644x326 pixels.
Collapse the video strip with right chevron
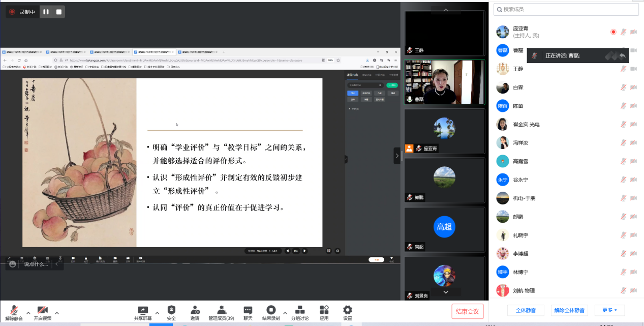pyautogui.click(x=397, y=156)
